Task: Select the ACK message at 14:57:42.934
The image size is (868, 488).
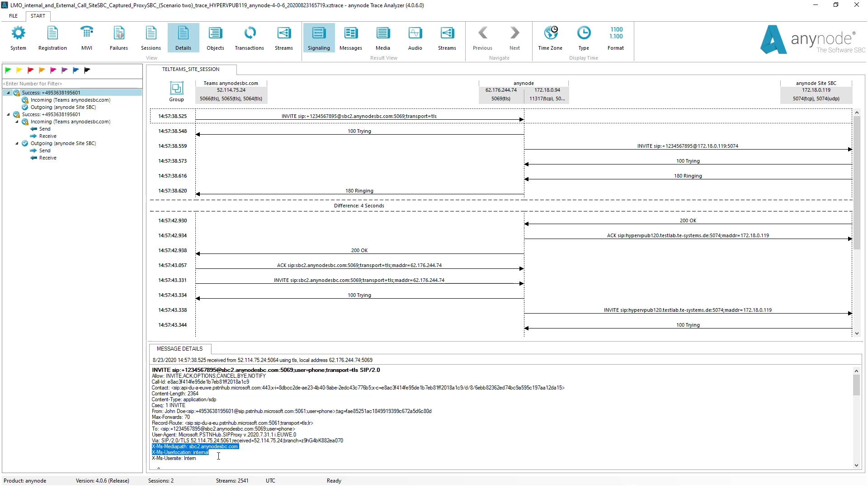Action: pos(688,236)
